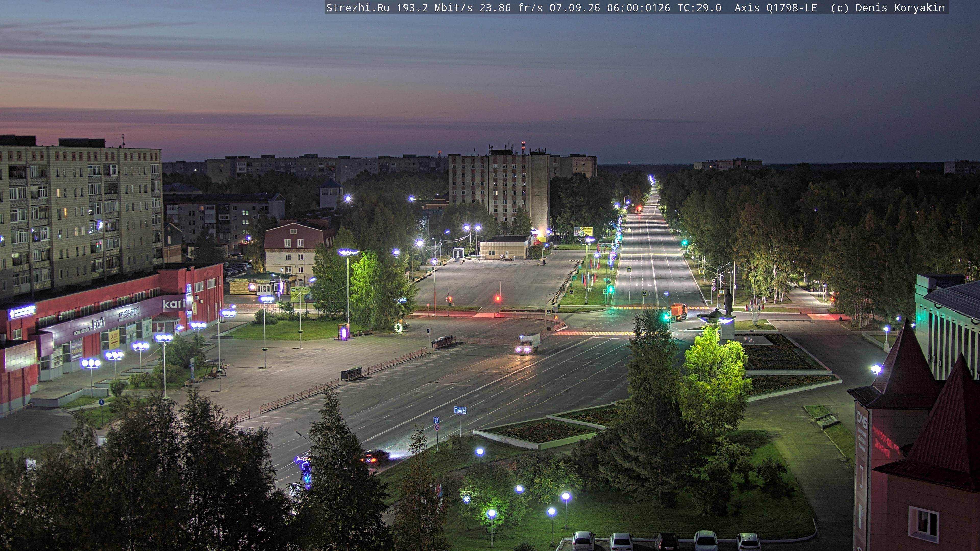Viewport: 980px width, 551px height.
Task: Click the yellow billboard beside the avenue
Action: pyautogui.click(x=583, y=231)
